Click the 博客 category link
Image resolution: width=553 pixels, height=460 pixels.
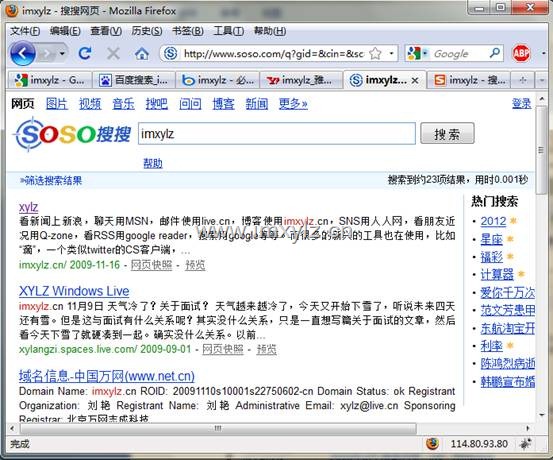223,104
